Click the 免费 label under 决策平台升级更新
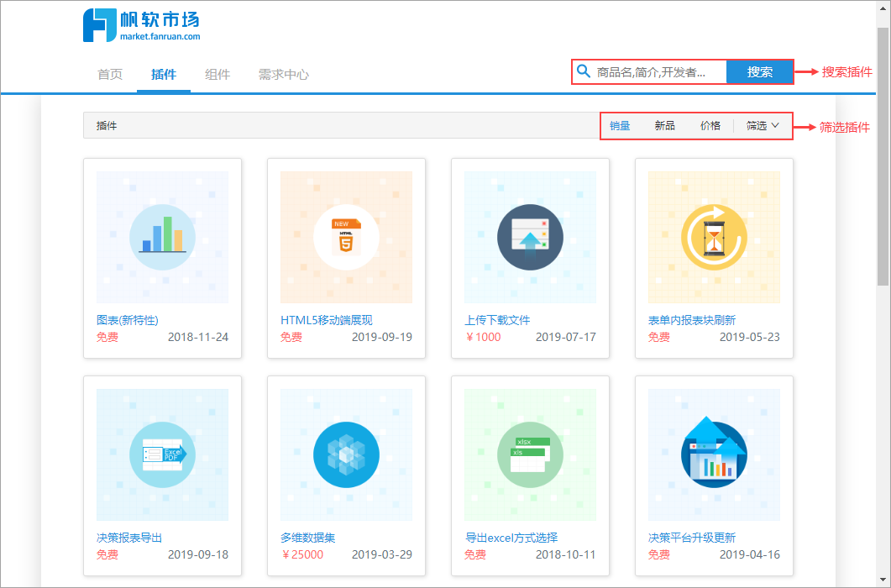Viewport: 891px width, 588px height. [x=659, y=554]
